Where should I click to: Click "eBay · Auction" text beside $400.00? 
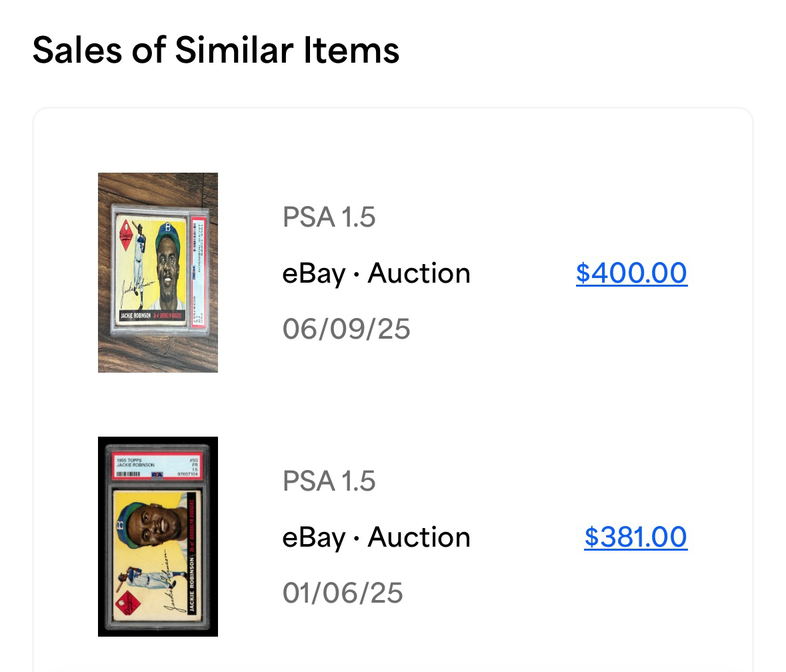tap(376, 273)
